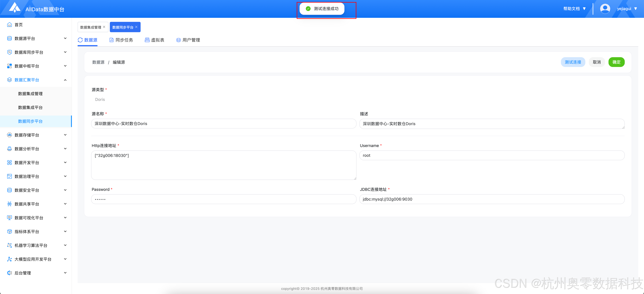Click the 数据共享平台 sidebar icon
Screen dimensions: 644x294
pyautogui.click(x=9, y=204)
